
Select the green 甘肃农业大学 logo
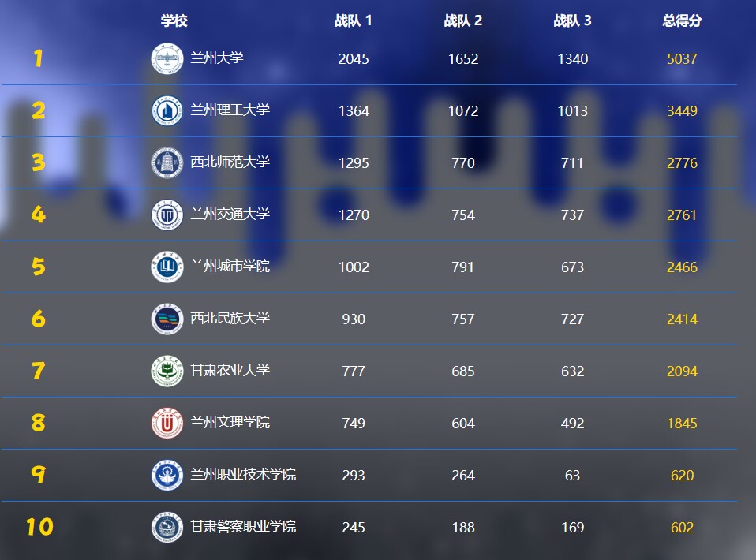click(x=167, y=371)
